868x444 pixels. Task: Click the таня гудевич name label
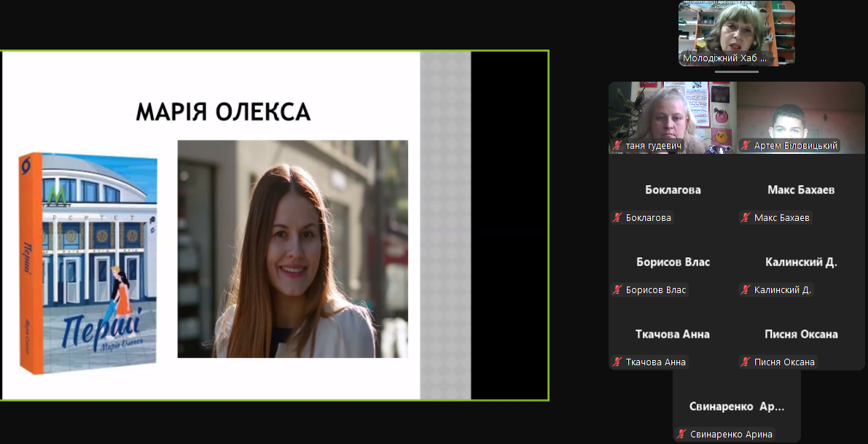pyautogui.click(x=654, y=146)
